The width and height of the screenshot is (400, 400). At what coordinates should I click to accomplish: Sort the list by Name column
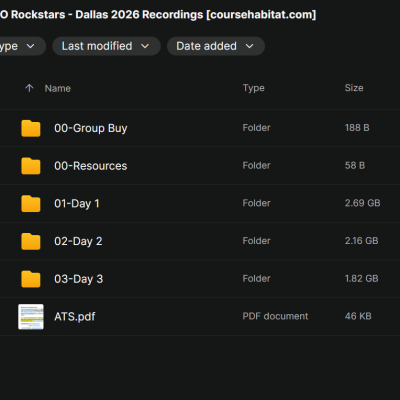tap(58, 88)
